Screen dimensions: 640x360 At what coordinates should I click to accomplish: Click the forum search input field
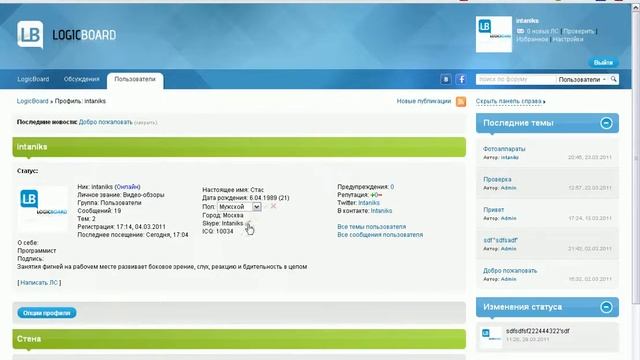[516, 80]
